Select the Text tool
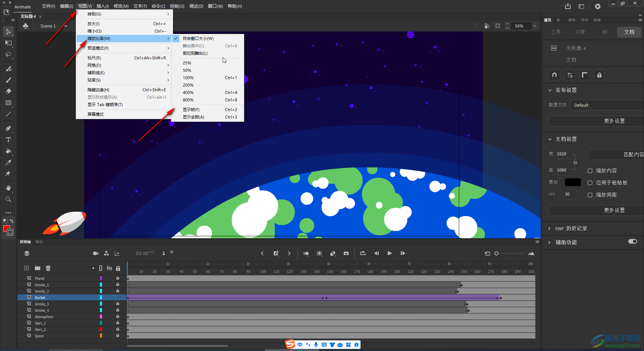This screenshot has width=644, height=351. click(x=8, y=140)
